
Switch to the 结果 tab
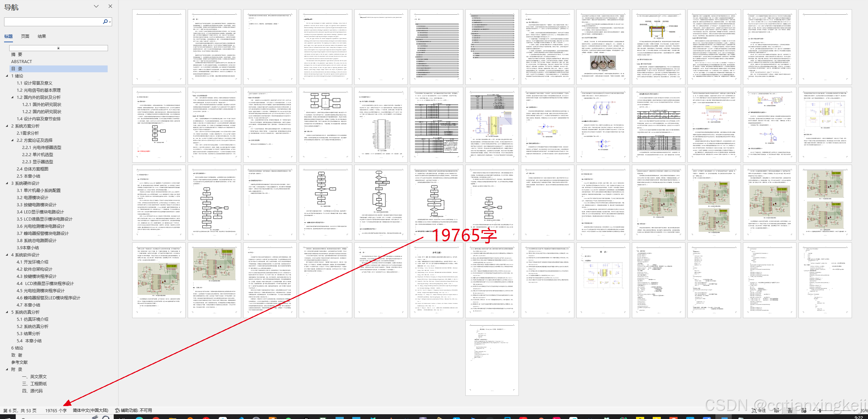[42, 36]
